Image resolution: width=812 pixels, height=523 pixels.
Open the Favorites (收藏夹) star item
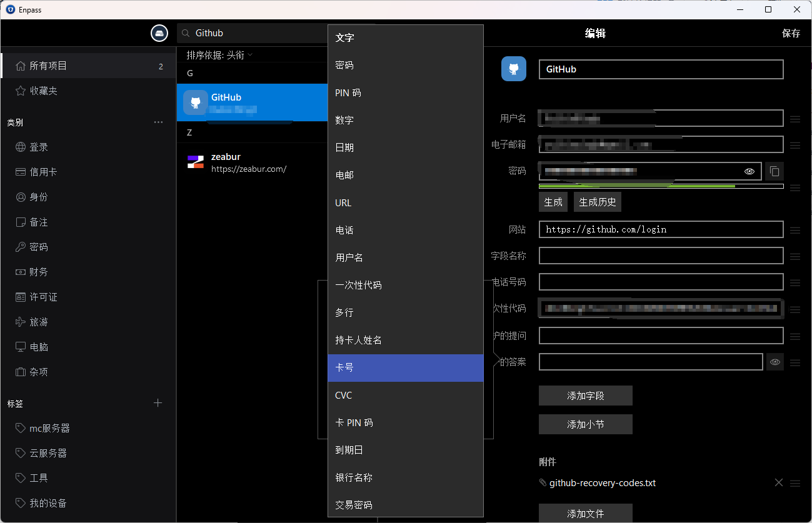pos(43,91)
